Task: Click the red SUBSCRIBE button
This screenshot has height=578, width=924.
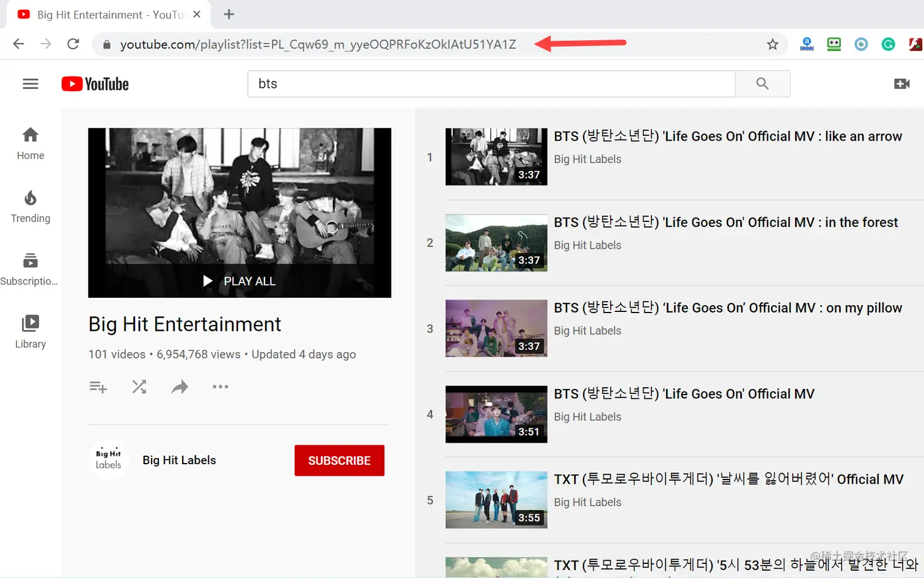Action: [339, 461]
